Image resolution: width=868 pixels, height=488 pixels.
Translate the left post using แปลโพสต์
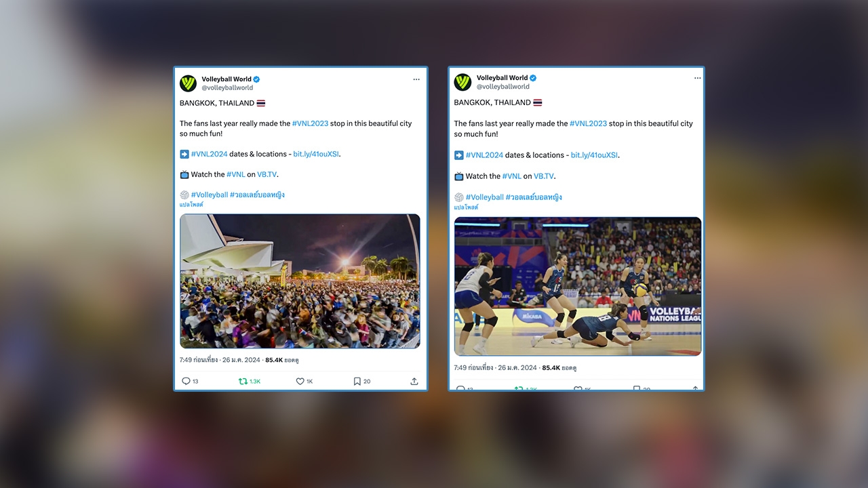(191, 205)
